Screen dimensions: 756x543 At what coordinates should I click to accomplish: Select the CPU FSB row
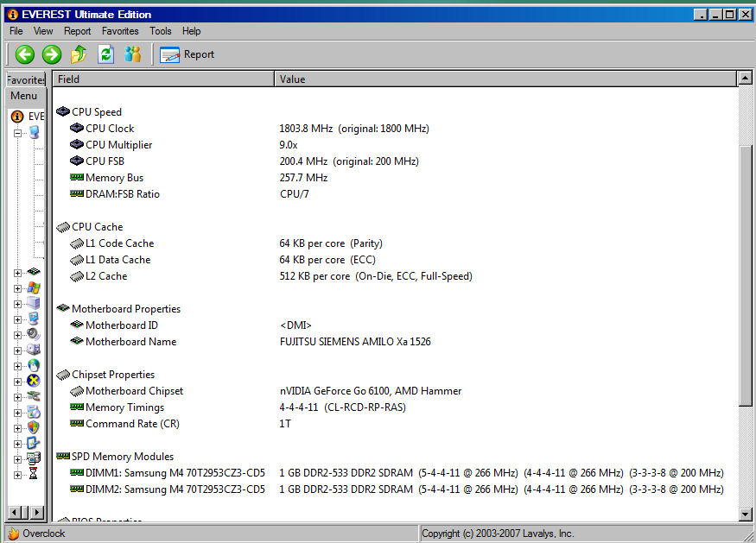[394, 161]
